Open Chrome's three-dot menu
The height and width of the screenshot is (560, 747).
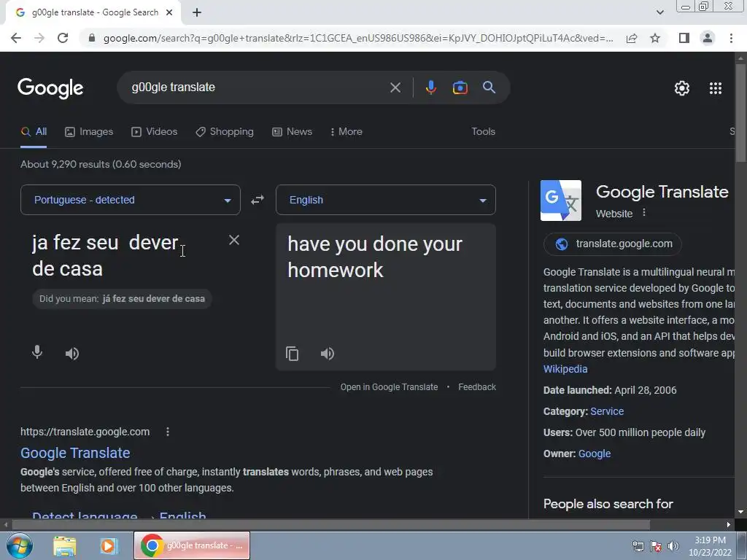pyautogui.click(x=731, y=38)
